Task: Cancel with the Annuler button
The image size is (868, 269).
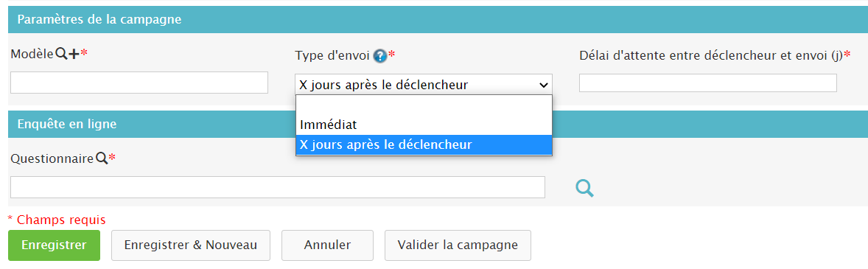Action: click(327, 245)
